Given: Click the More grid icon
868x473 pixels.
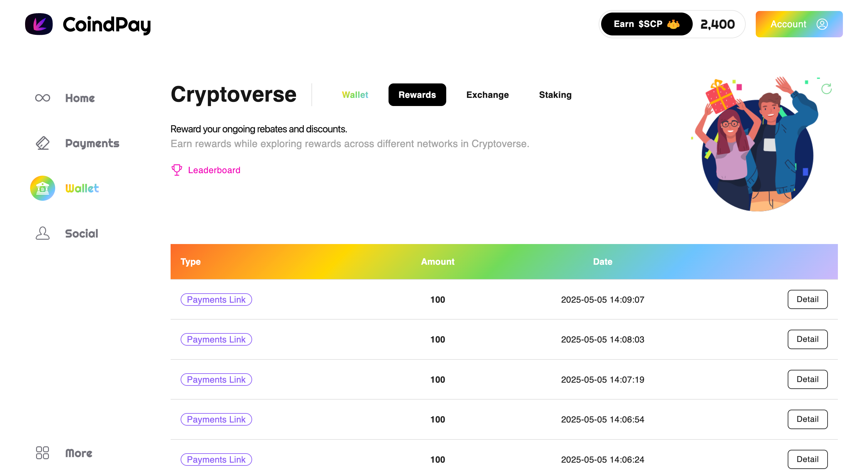Looking at the screenshot, I should tap(42, 453).
